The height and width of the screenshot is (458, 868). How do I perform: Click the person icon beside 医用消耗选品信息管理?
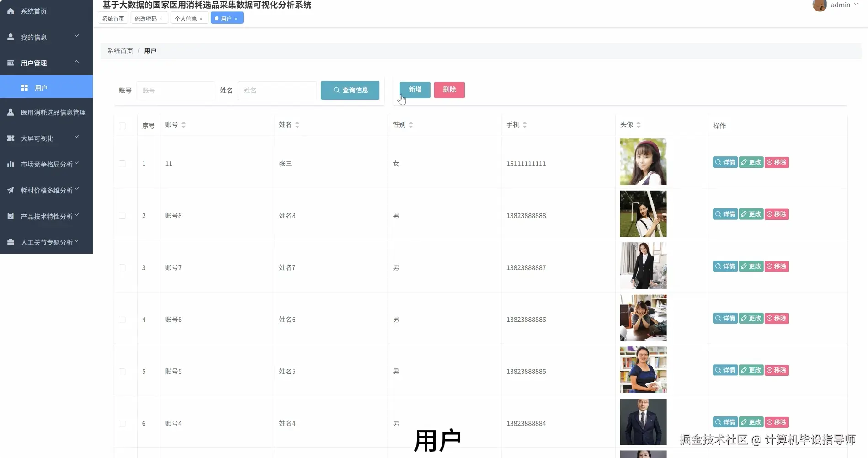pos(11,112)
